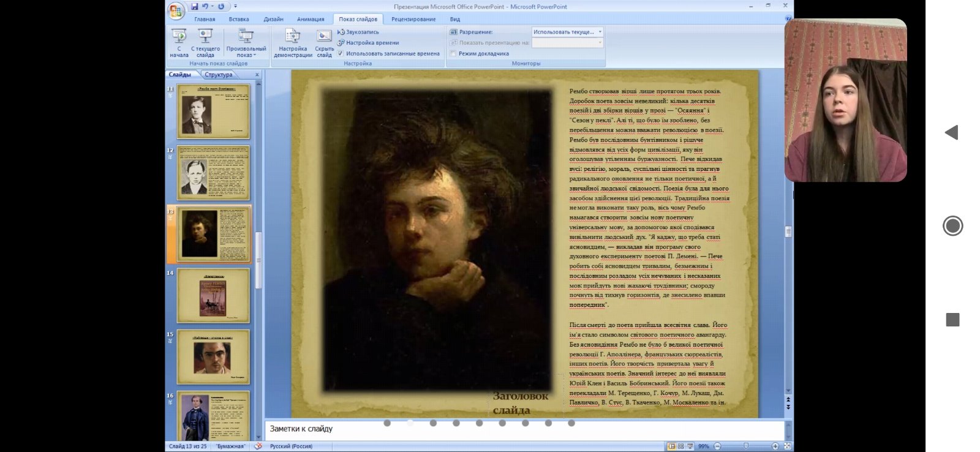This screenshot has width=980, height=452.
Task: Open the Вид ribbon tab
Action: [454, 19]
